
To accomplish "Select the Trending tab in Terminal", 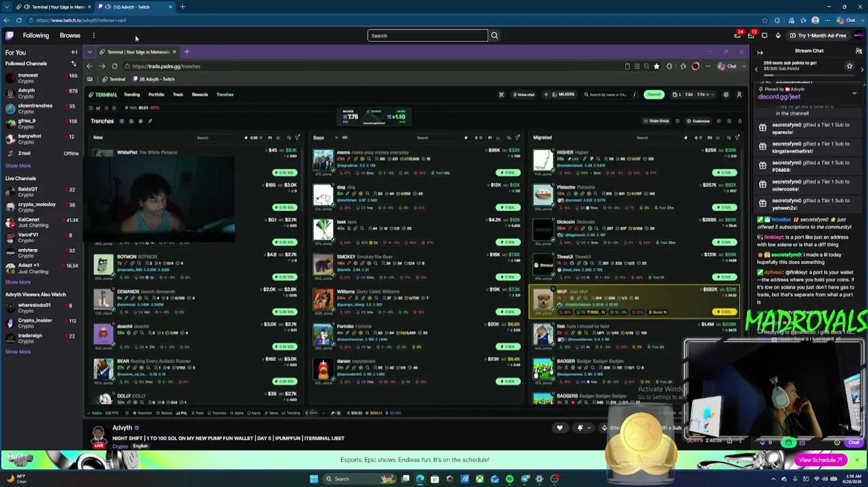I will point(131,95).
